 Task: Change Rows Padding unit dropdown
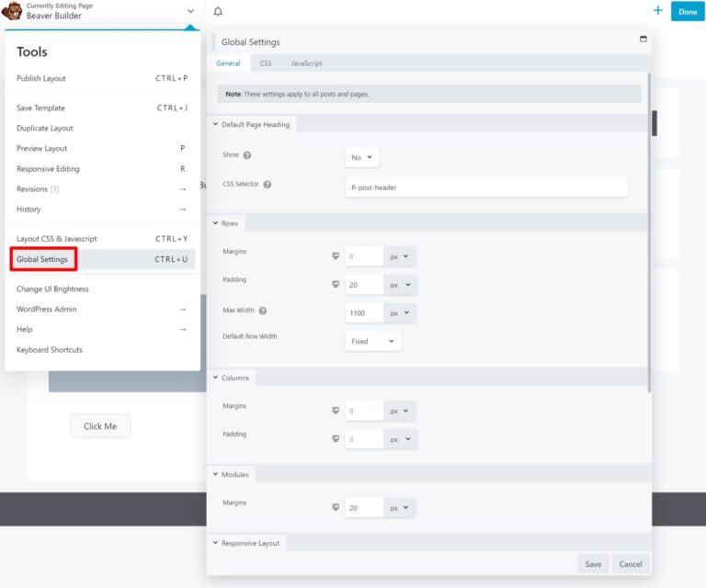point(401,285)
